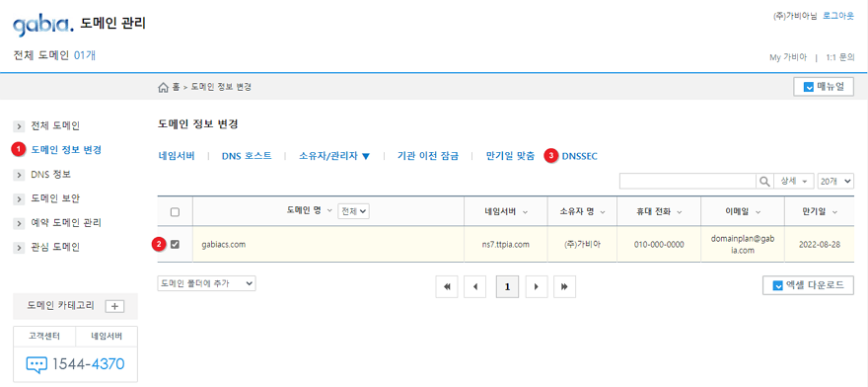Open the 도메인 폴더에 추가 dropdown
This screenshot has width=868, height=387.
point(206,283)
